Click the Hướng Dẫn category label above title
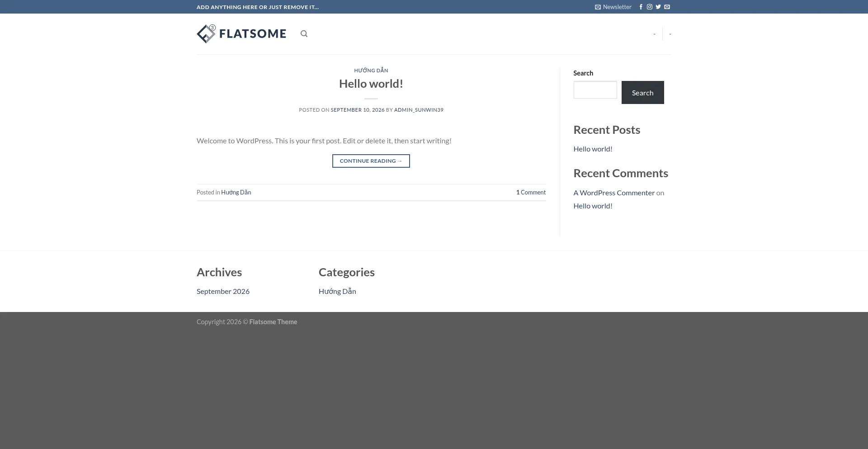 point(371,70)
